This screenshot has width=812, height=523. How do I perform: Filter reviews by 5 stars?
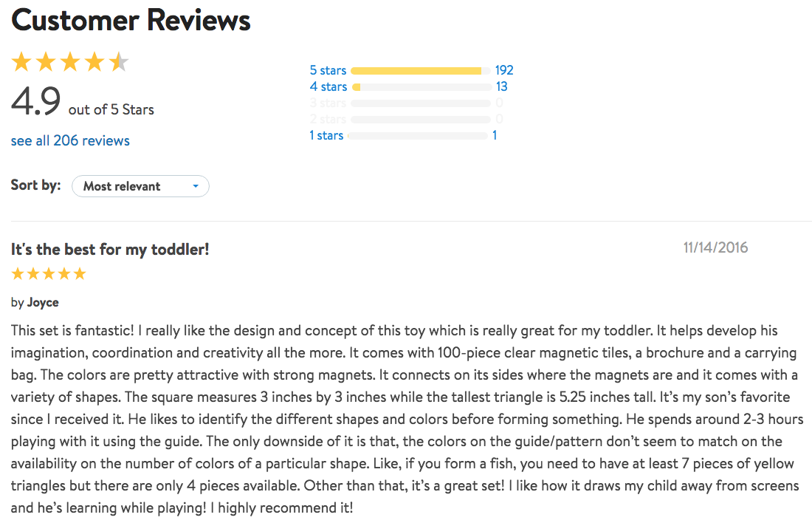[328, 70]
